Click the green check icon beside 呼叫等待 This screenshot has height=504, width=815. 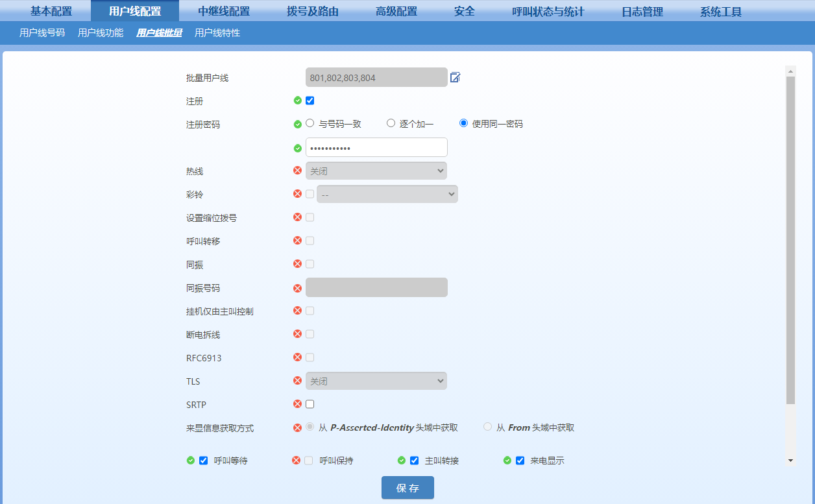click(x=191, y=461)
